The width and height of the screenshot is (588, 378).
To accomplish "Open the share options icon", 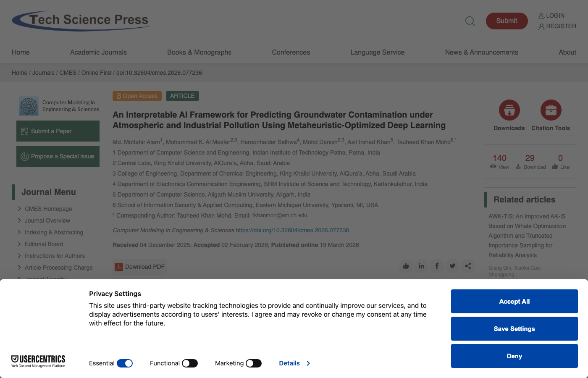I will coord(468,266).
